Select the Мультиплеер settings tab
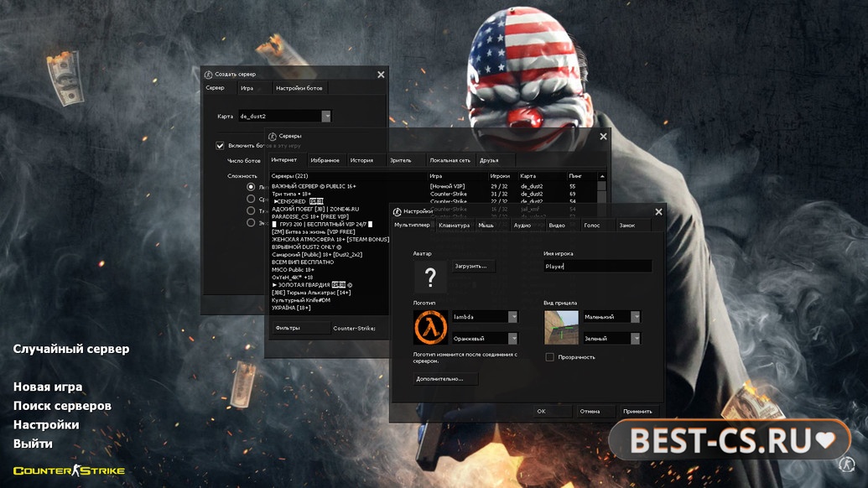 pyautogui.click(x=412, y=226)
